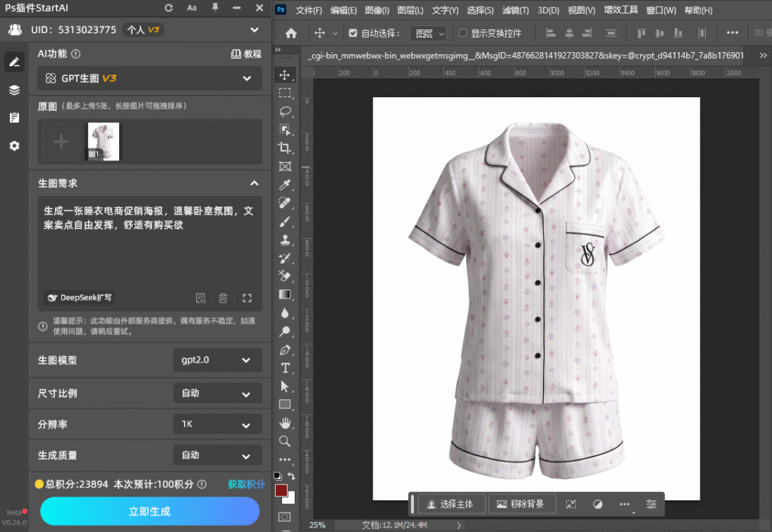This screenshot has height=532, width=772.
Task: Select the Gradient tool
Action: point(284,295)
